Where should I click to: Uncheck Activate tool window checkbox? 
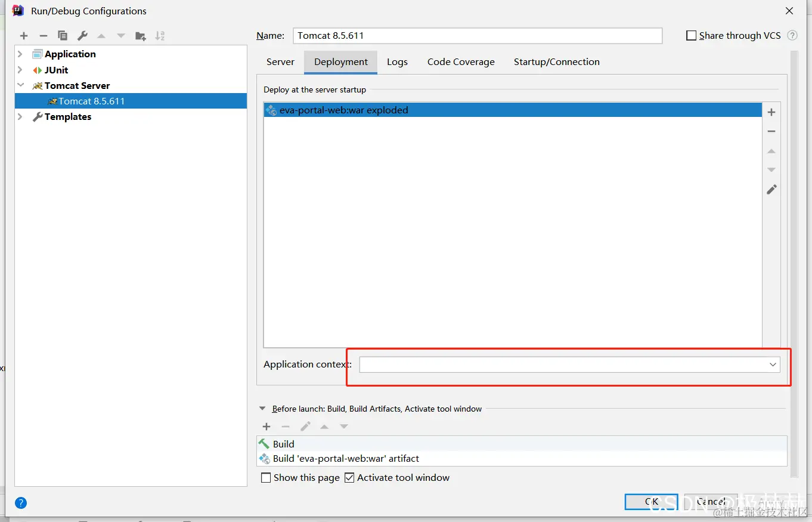(x=349, y=478)
